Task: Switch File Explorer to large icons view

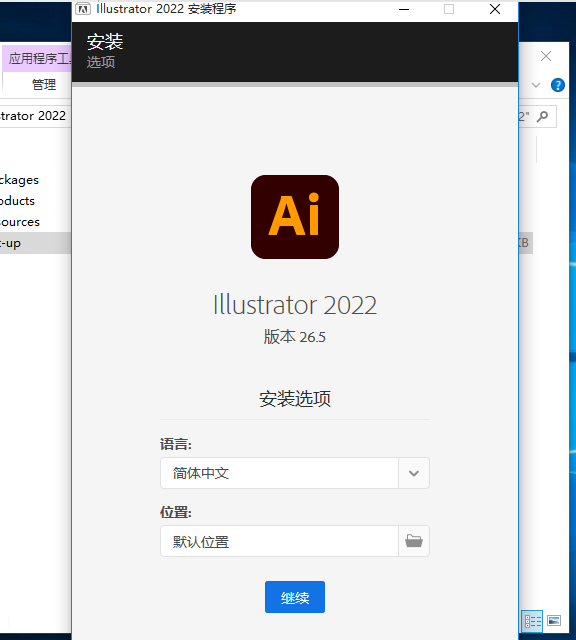Action: [554, 621]
